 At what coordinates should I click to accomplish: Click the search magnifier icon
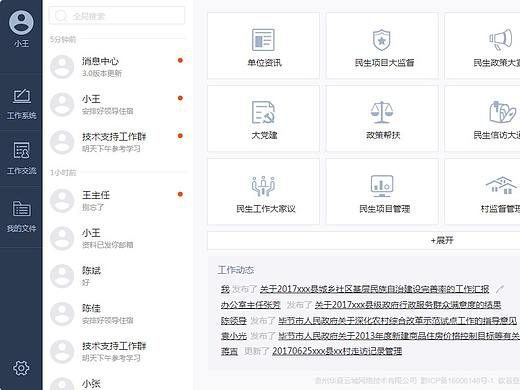click(x=61, y=16)
